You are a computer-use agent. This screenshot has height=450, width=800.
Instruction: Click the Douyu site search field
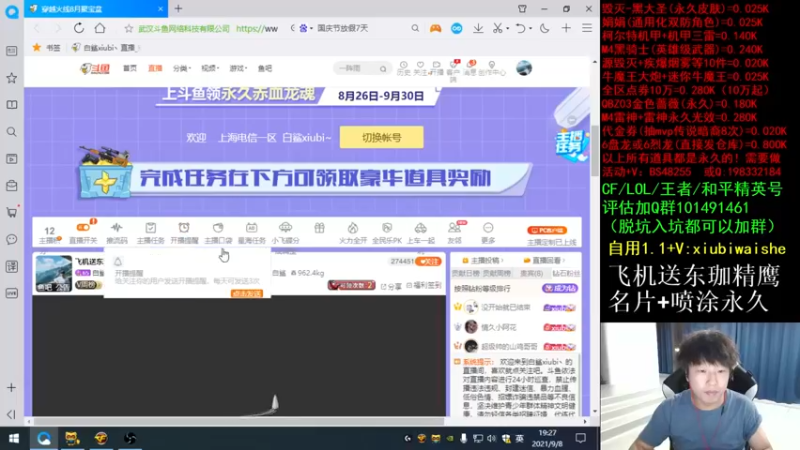tap(360, 68)
